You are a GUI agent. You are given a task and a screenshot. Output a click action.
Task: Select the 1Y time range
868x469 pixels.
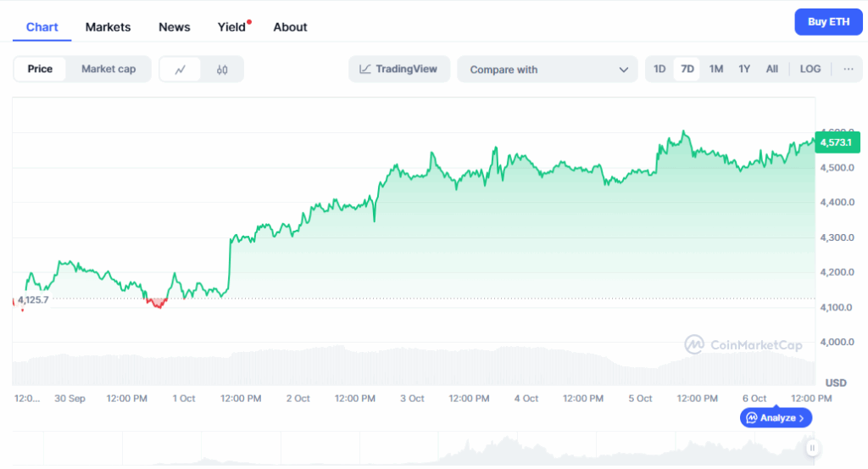(x=744, y=70)
